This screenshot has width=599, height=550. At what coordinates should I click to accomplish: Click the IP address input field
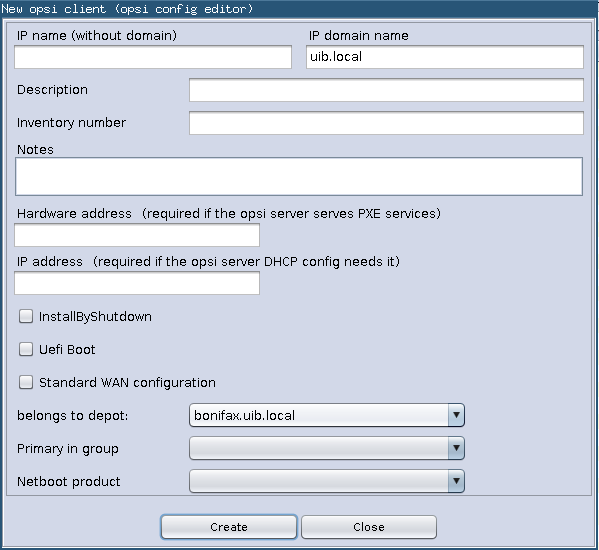pyautogui.click(x=137, y=283)
